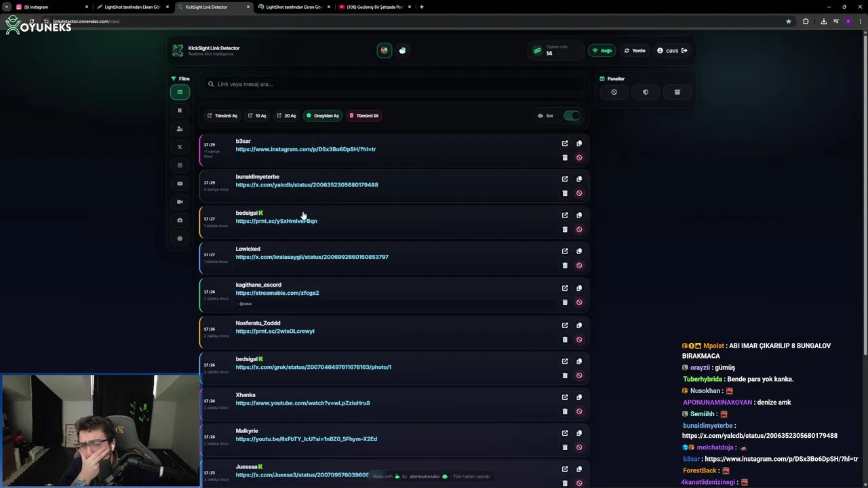Select the second streamer avatar in header
This screenshot has width=868, height=488.
pos(403,50)
